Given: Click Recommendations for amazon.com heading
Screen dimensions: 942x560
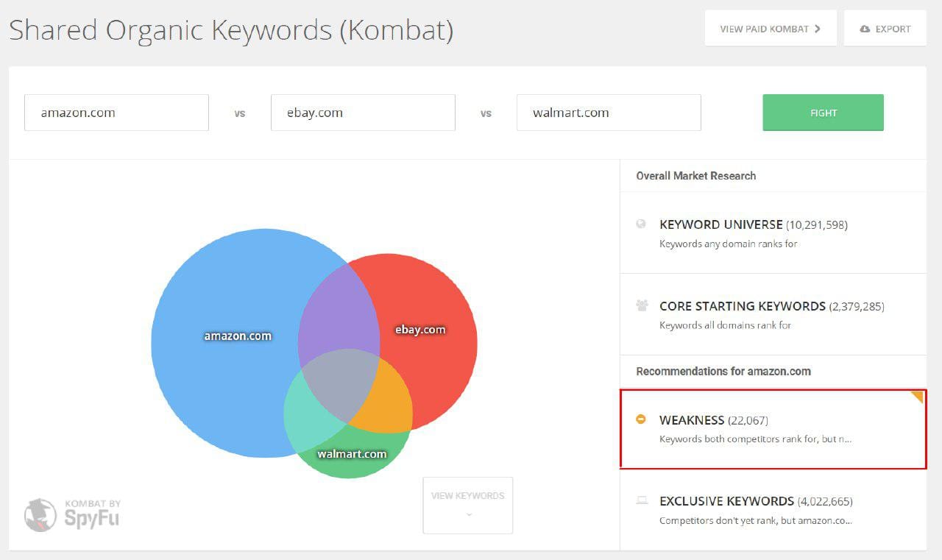Looking at the screenshot, I should [x=723, y=371].
